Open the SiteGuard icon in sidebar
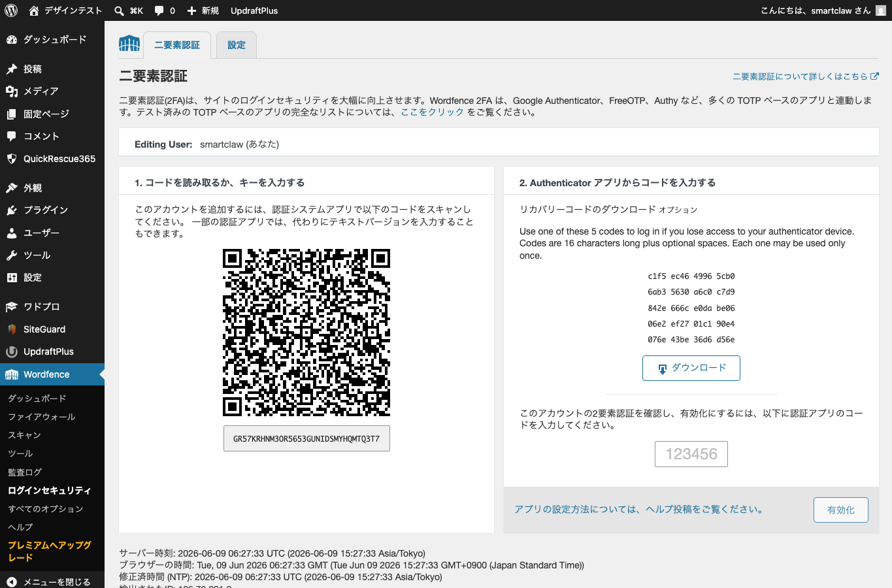Screen dimensions: 892x588 [12, 329]
